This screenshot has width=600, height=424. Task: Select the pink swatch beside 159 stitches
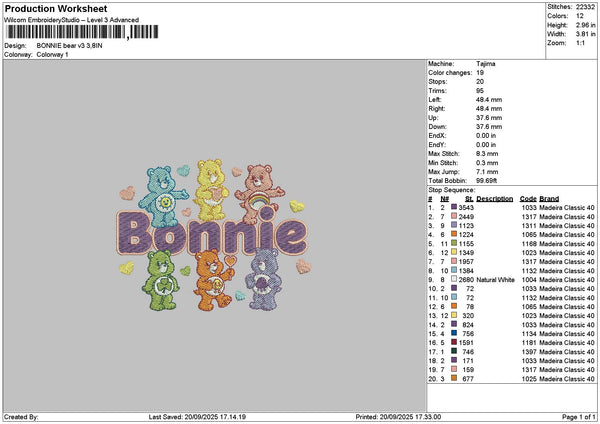coord(454,369)
